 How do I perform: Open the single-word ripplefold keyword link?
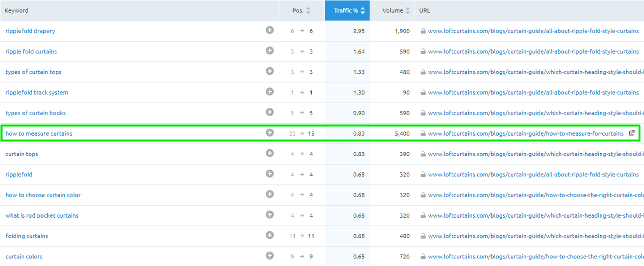pos(19,175)
